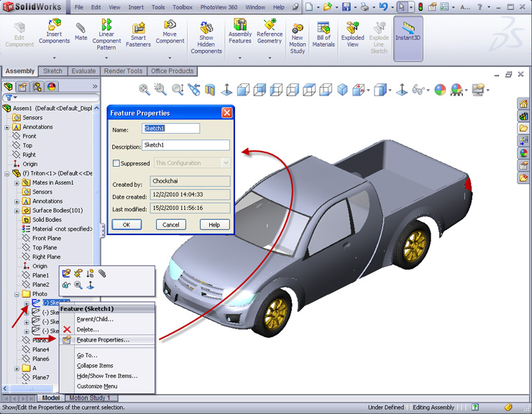
Task: Switch to the Evaluate tab
Action: point(83,71)
